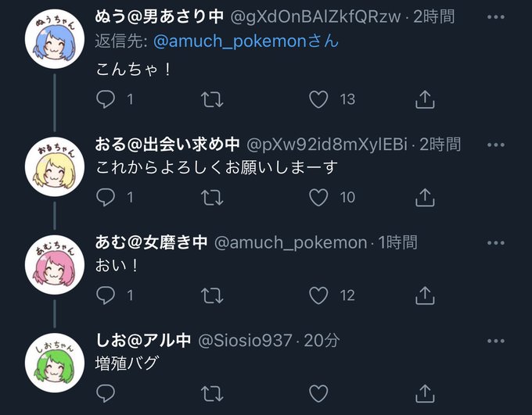Retweet おる's tweet
Viewport: 532px width, 415px height.
[x=212, y=197]
